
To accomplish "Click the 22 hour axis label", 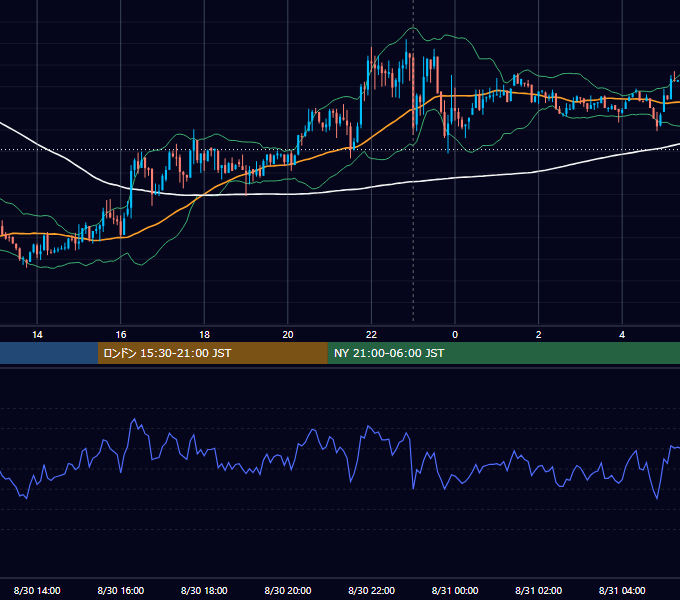I will 371,335.
